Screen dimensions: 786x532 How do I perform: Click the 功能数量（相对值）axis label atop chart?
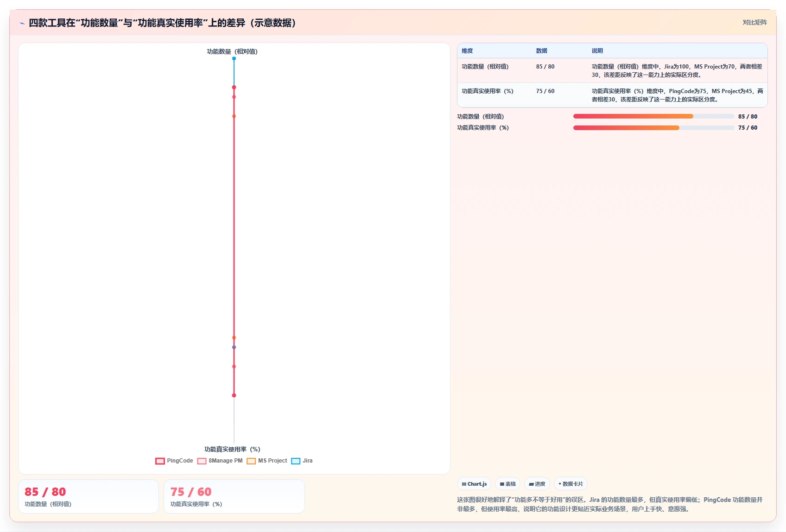(232, 51)
